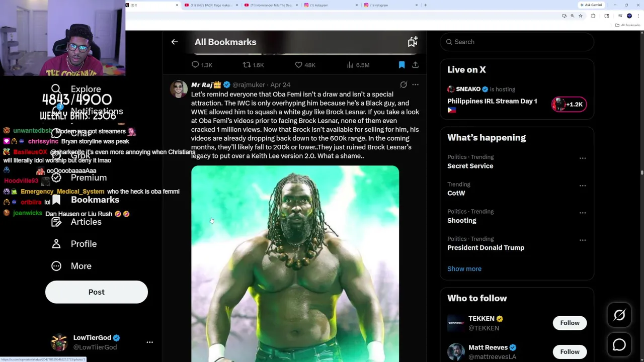Open President Donald Trump trending topic

[486, 247]
